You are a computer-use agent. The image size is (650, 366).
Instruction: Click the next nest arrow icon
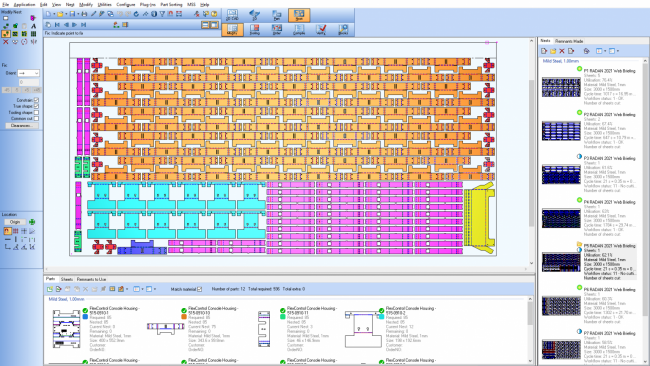click(x=75, y=25)
